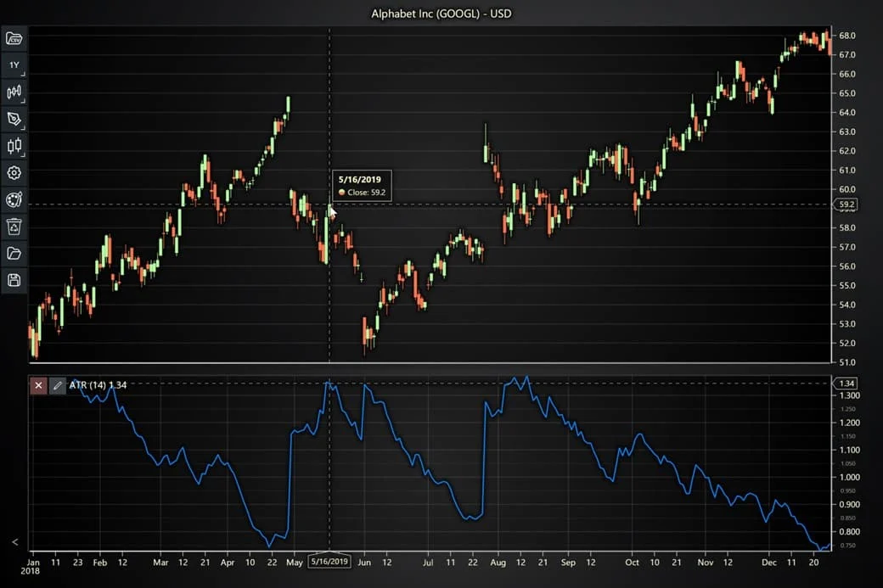
Task: Select the pen drawing tool
Action: [x=14, y=119]
